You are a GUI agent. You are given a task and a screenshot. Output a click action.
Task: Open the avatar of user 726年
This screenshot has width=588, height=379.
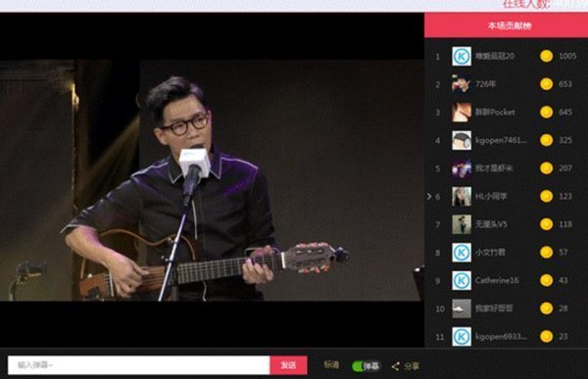462,84
